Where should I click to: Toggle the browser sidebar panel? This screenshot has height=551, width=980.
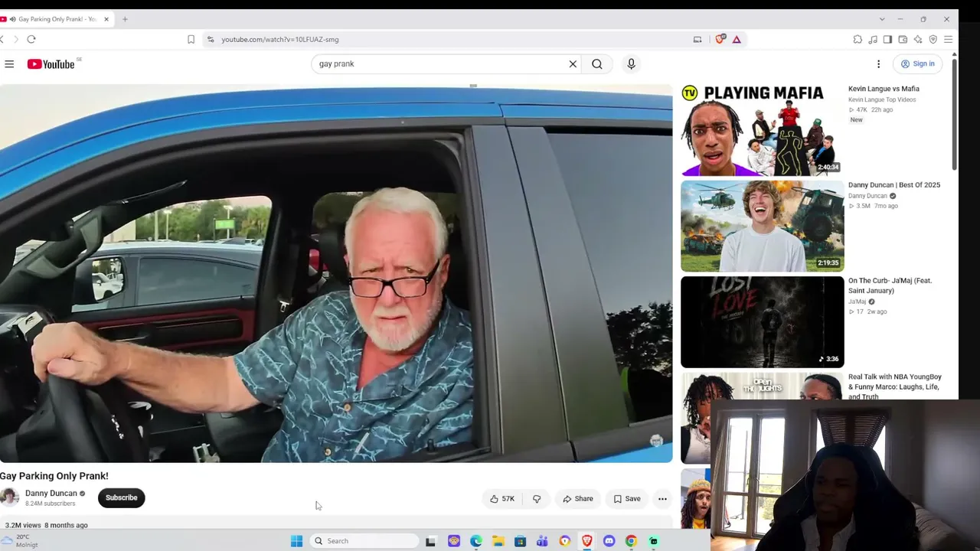(x=887, y=39)
